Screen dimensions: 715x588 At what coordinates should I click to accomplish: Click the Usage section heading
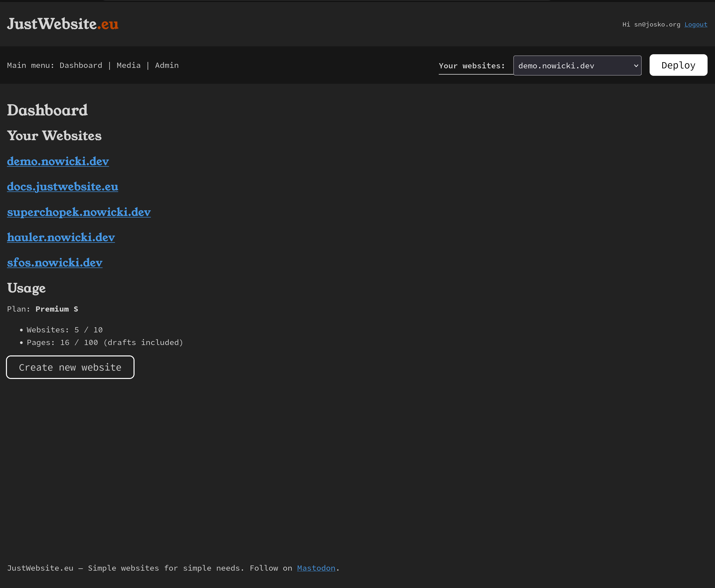tap(27, 288)
